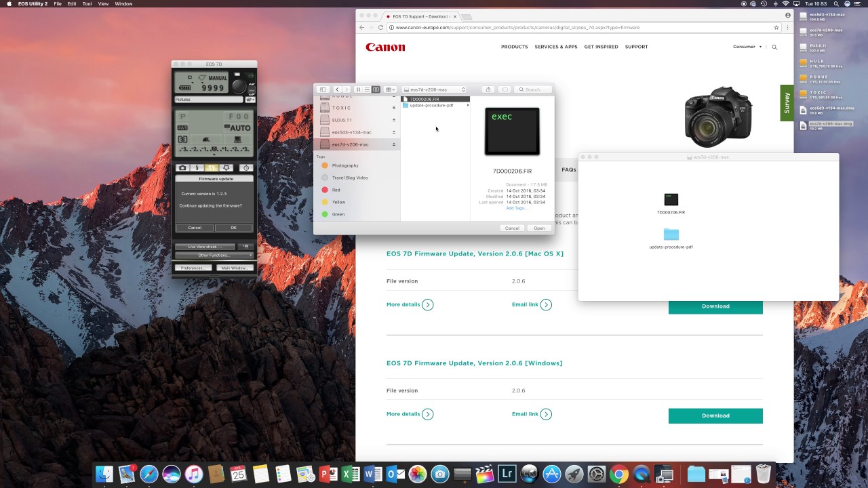The image size is (868, 488).
Task: Click Cancel in the file dialog
Action: (x=512, y=228)
